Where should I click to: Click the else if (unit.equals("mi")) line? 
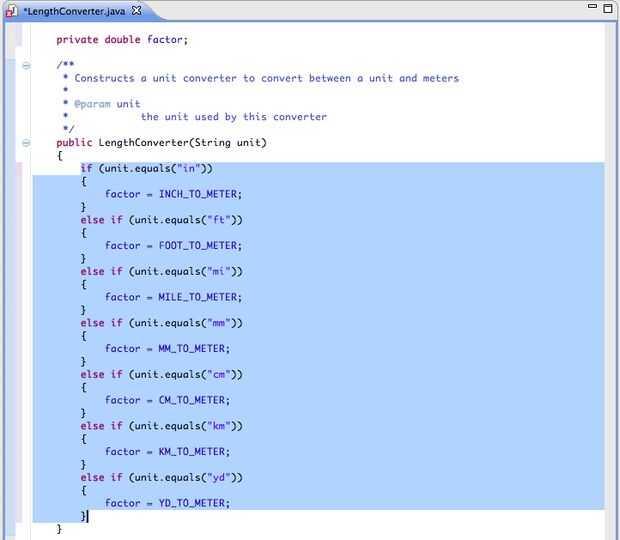pos(161,272)
